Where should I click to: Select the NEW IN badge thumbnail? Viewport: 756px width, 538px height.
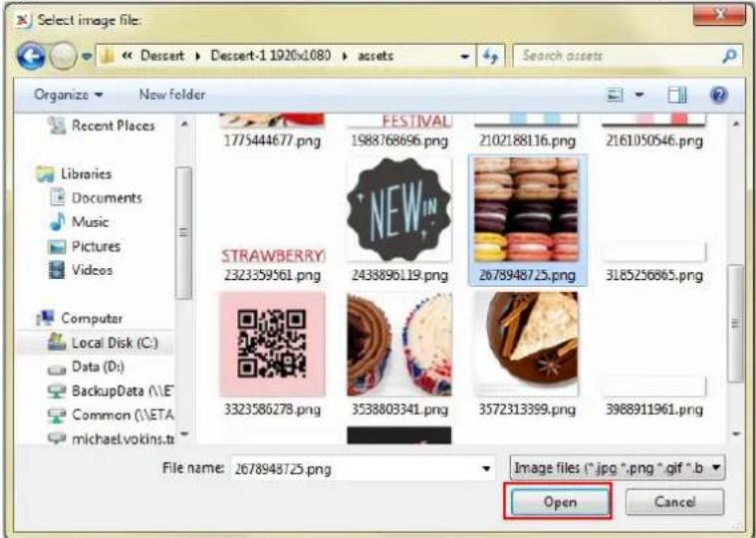[399, 209]
